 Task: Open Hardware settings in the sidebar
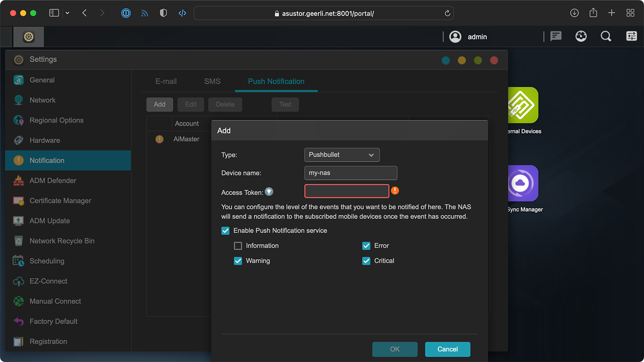point(68,140)
